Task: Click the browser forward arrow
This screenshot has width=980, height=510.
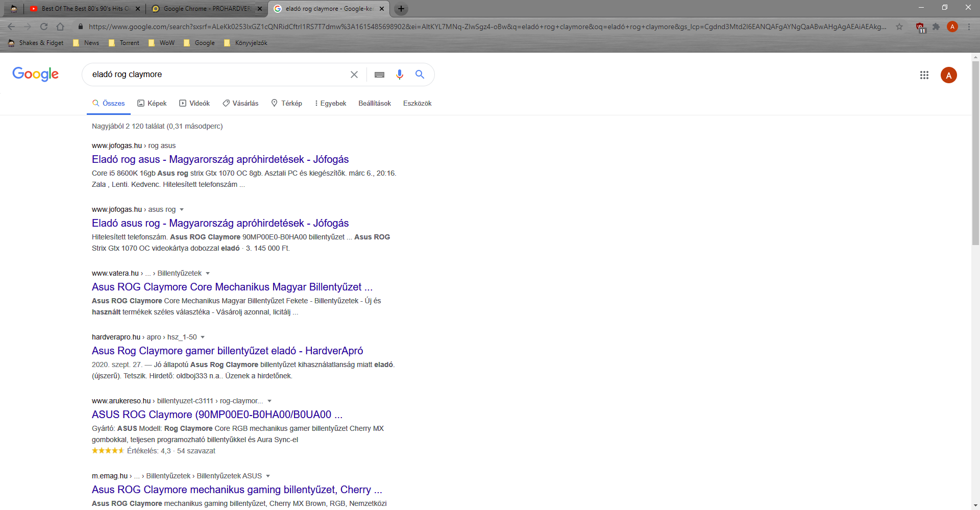Action: (x=28, y=27)
